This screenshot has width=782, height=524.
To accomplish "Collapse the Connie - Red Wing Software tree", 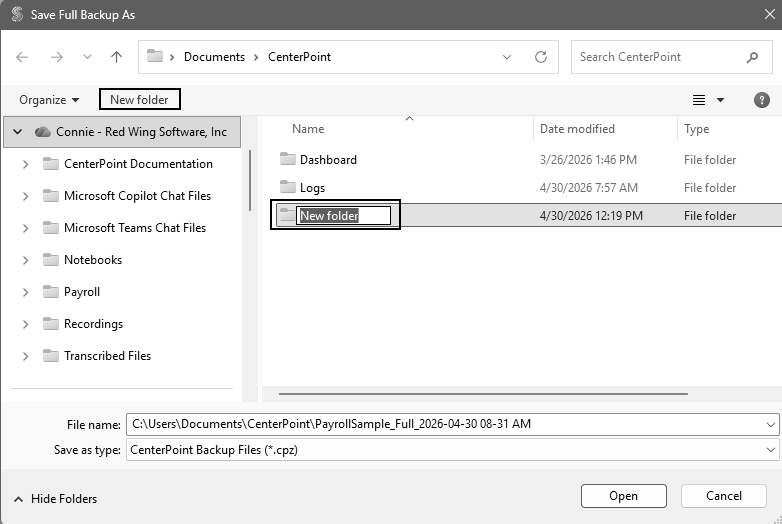I will (17, 132).
